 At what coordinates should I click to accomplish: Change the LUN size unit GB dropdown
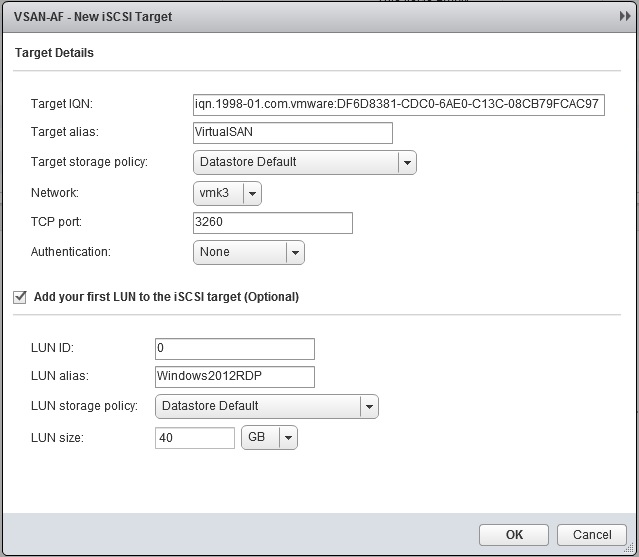[269, 438]
